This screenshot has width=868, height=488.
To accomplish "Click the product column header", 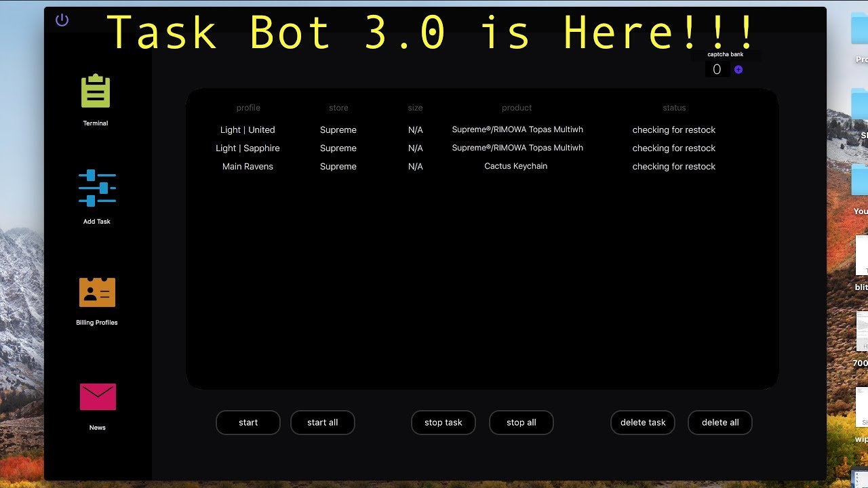I will (517, 108).
